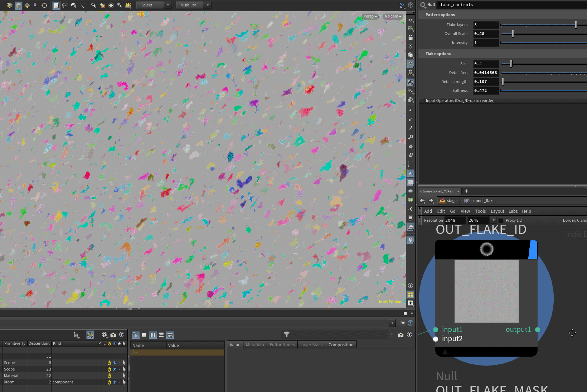Toggle the Proxy 1:2 checkbox
This screenshot has width=587, height=392.
point(501,220)
